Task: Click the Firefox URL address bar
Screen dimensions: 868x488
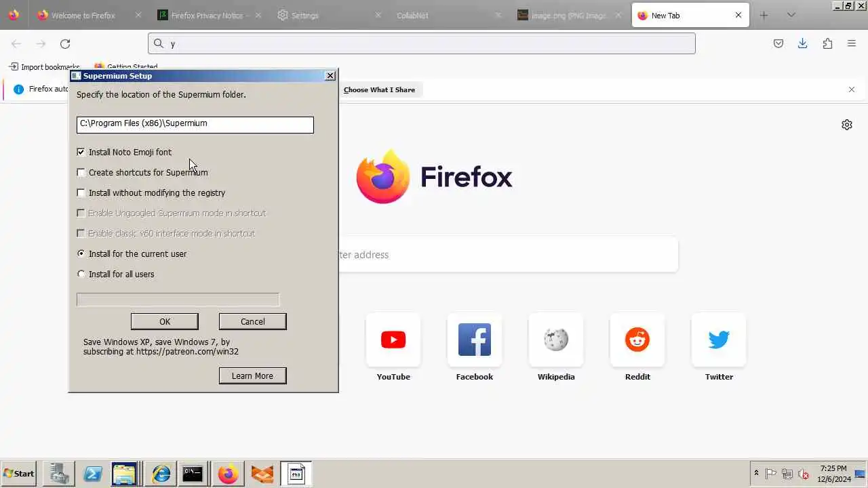Action: tap(422, 43)
